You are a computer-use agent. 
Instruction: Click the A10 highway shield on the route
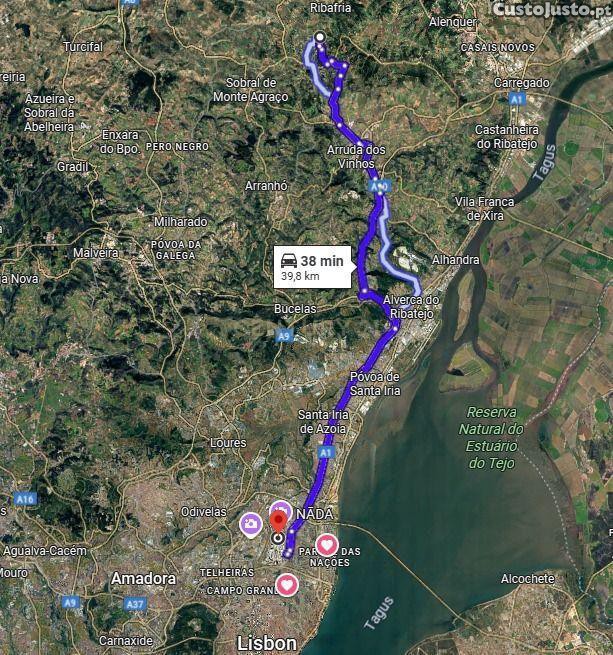pos(380,186)
